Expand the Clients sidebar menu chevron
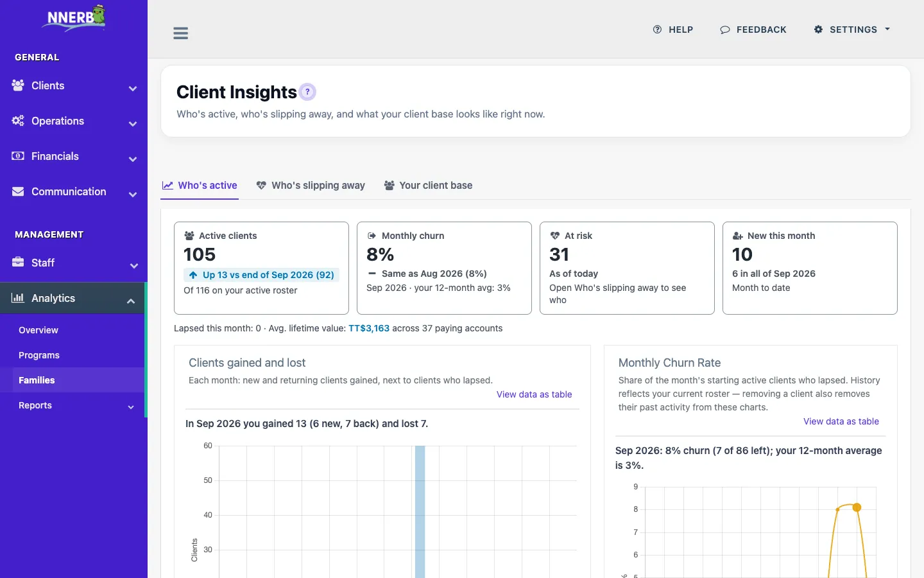924x578 pixels. click(133, 89)
